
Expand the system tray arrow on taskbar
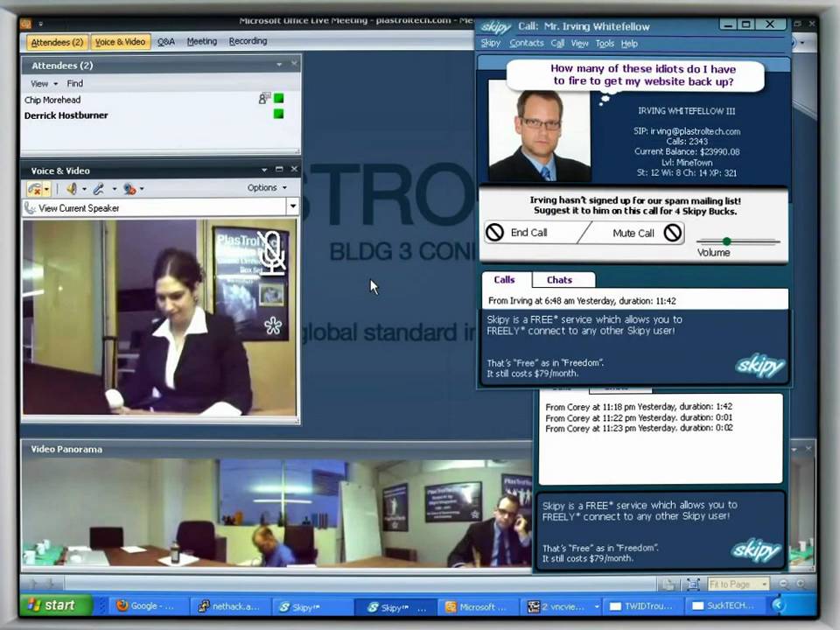pos(779,605)
